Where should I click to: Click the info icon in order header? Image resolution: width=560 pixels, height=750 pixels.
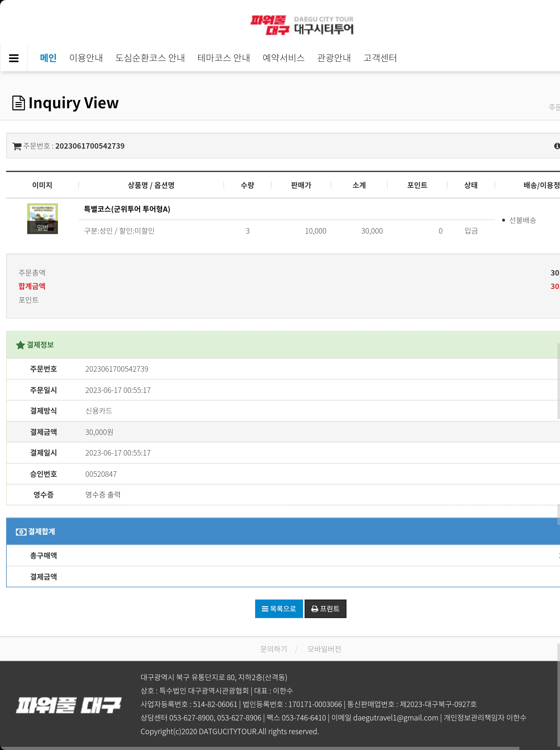point(557,146)
